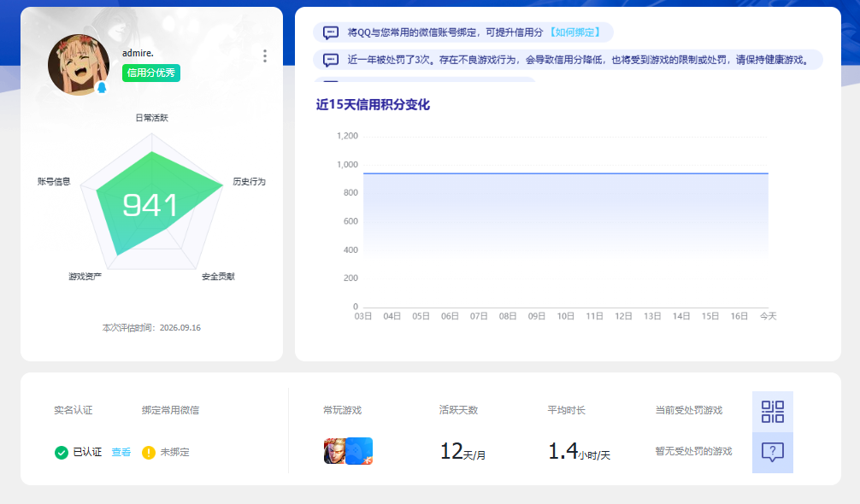Click the 日常活跃 radar axis label
Viewport: 860px width, 504px height.
click(152, 118)
